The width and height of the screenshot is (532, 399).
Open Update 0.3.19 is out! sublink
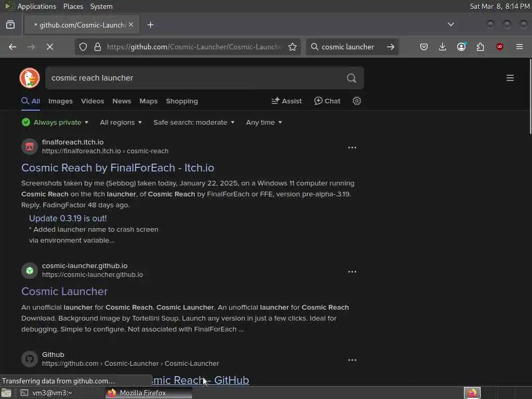68,218
